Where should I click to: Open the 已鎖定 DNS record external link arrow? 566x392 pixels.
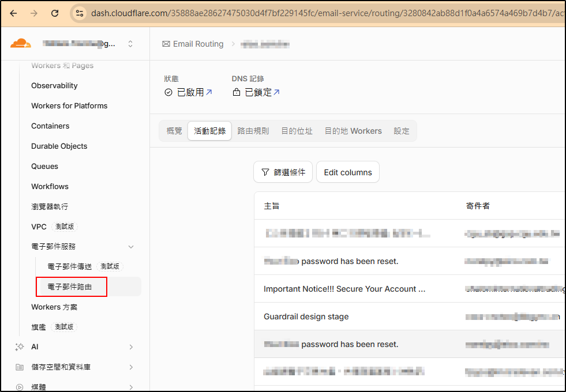pyautogui.click(x=276, y=92)
